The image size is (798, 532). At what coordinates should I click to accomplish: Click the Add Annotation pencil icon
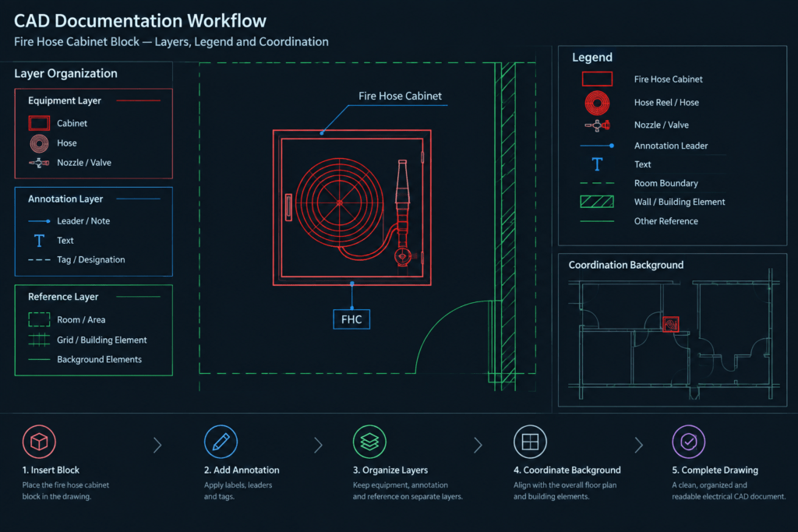[221, 442]
